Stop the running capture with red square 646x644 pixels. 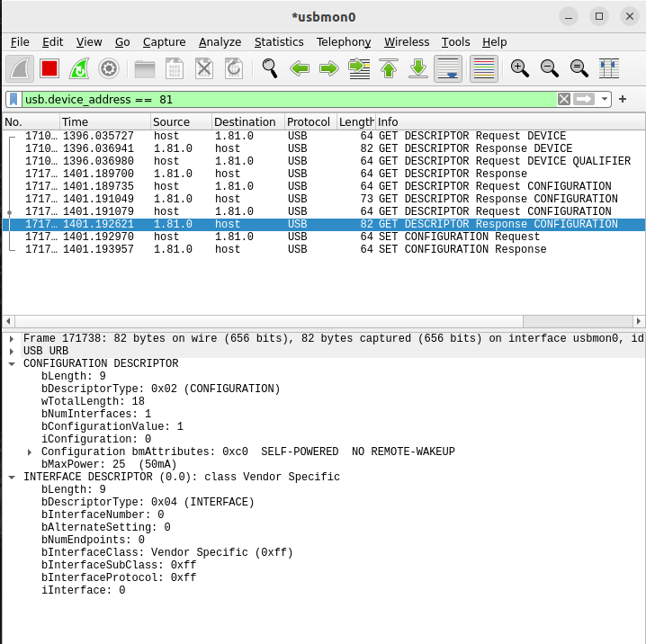(x=49, y=68)
